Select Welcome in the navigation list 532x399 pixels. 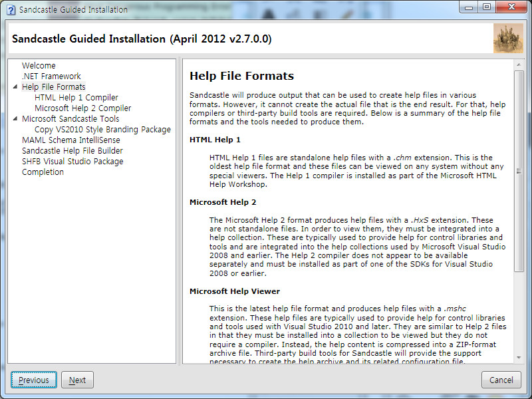pos(39,65)
